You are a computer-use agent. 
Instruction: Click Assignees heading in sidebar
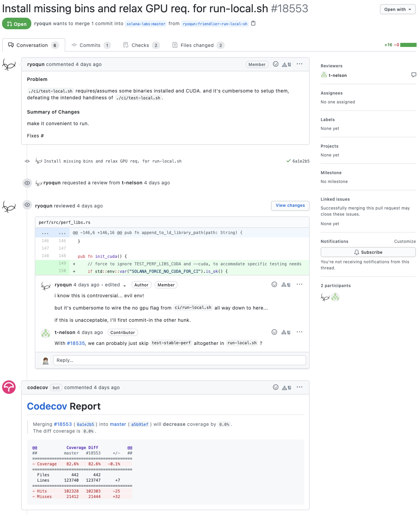click(332, 93)
